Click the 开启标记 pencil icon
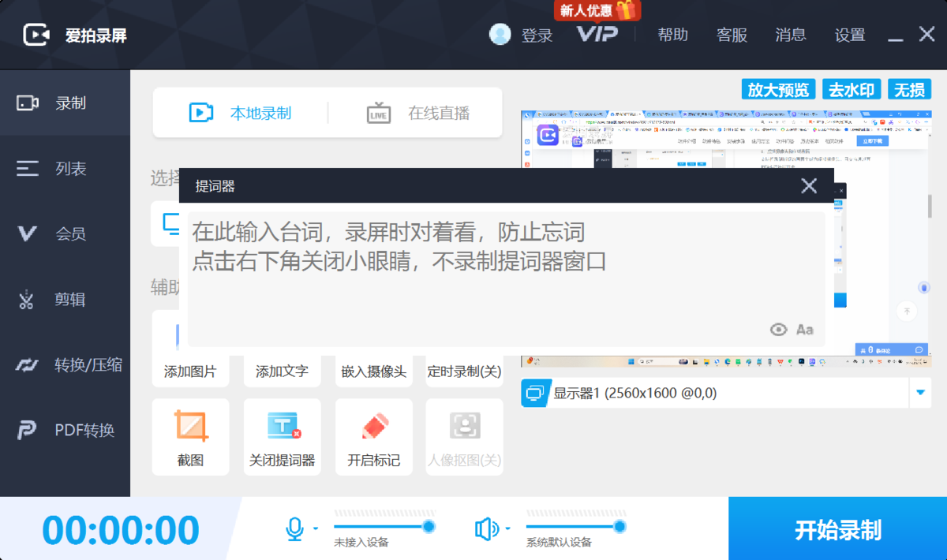The width and height of the screenshot is (947, 560). click(375, 426)
